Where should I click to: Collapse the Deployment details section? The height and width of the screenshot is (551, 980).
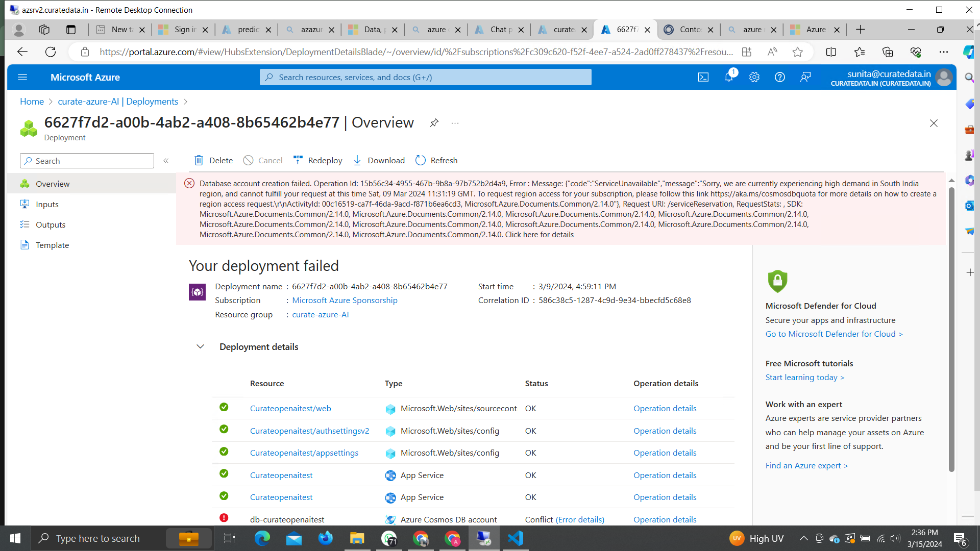tap(201, 347)
